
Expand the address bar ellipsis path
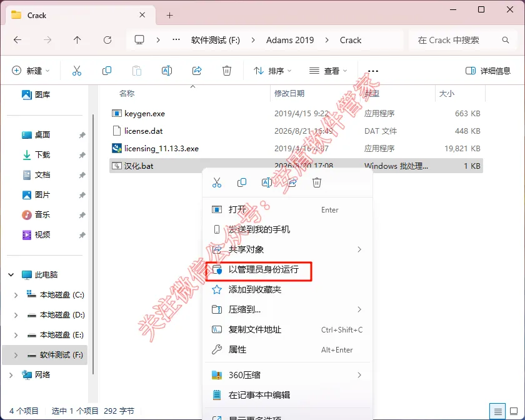tap(176, 40)
